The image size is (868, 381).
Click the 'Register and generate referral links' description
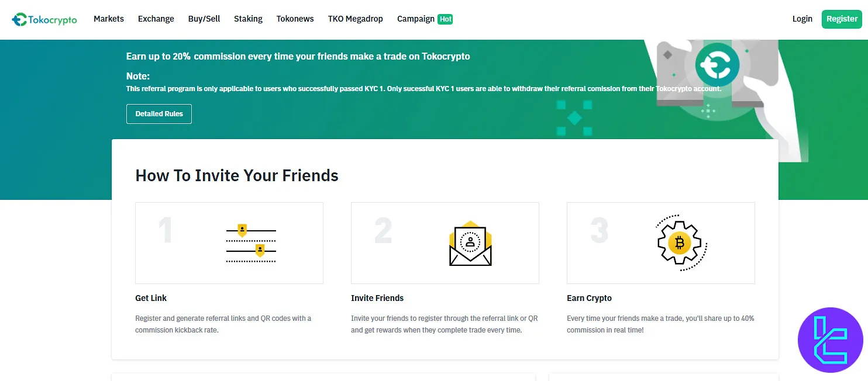pos(223,324)
